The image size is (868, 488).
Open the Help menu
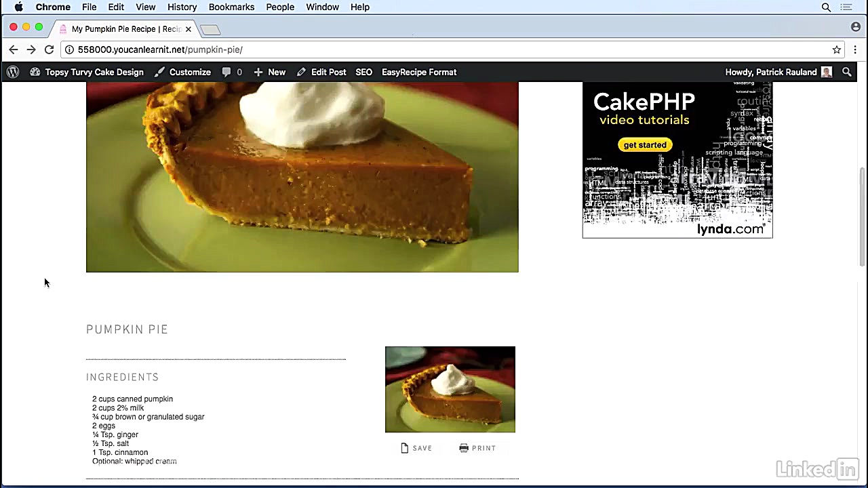[x=360, y=7]
